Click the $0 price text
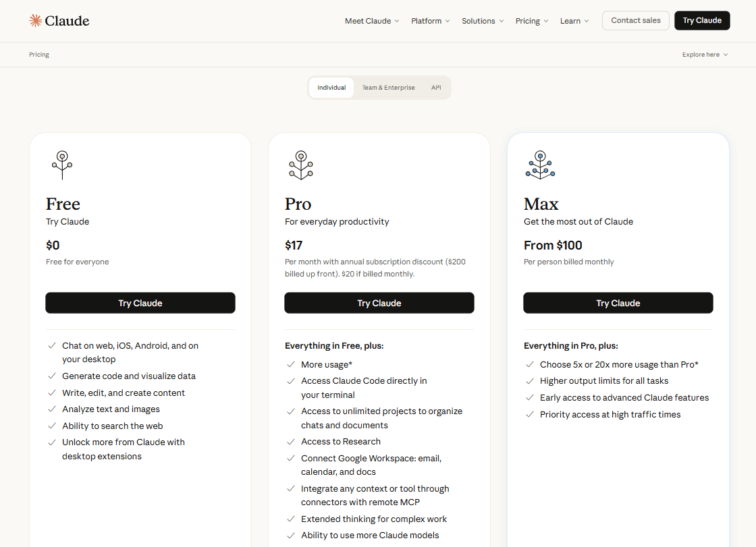Screen dimensions: 756x547 (53, 246)
